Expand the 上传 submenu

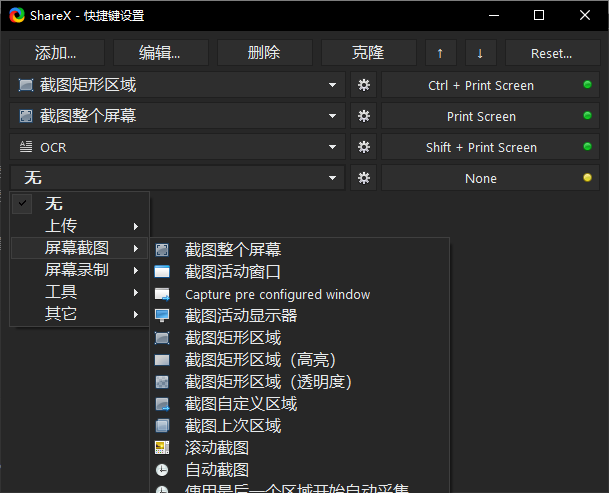point(79,226)
